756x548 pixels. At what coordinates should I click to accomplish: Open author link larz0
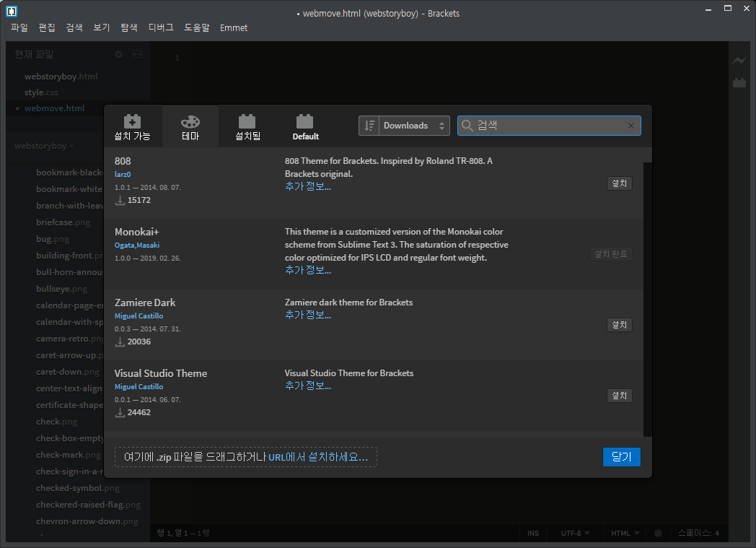tap(123, 174)
